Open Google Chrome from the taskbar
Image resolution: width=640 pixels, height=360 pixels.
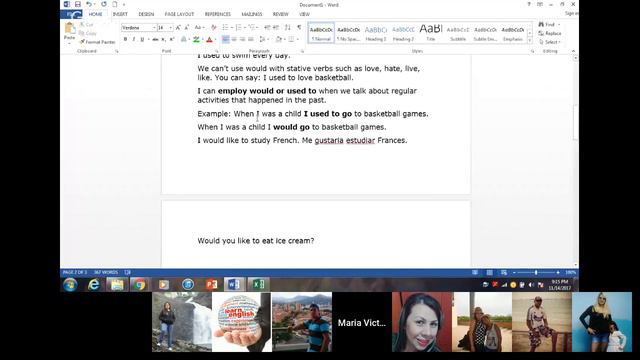(139, 284)
